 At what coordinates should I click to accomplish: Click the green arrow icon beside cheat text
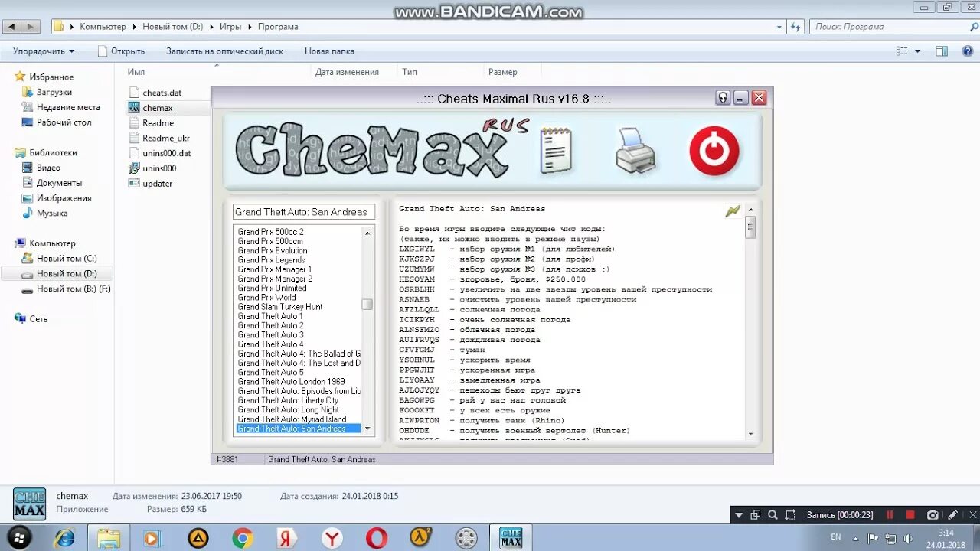tap(733, 210)
